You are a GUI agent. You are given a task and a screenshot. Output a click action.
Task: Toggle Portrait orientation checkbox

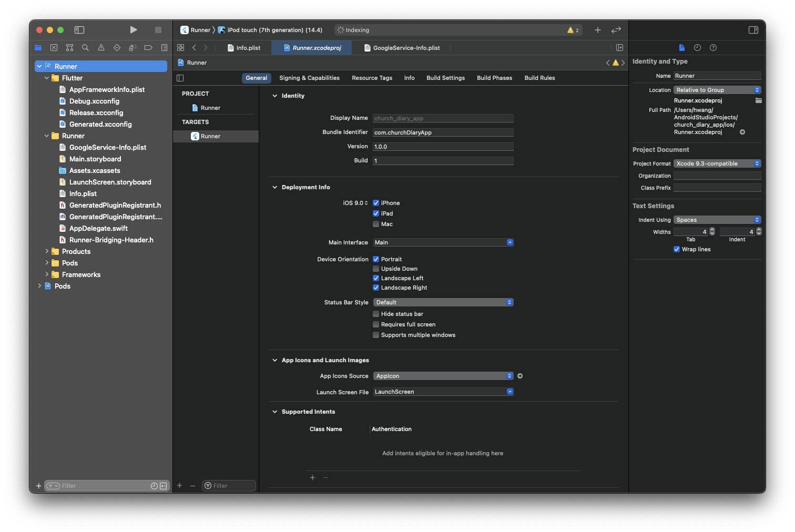[376, 259]
